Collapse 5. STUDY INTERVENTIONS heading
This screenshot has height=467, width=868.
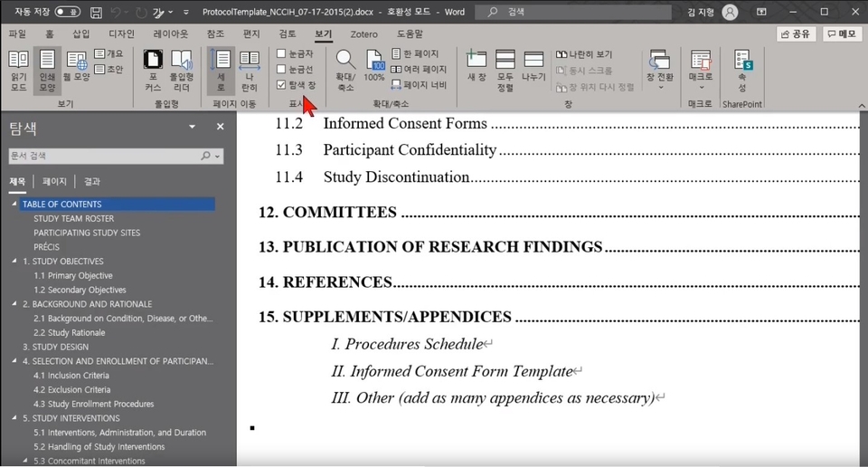14,418
